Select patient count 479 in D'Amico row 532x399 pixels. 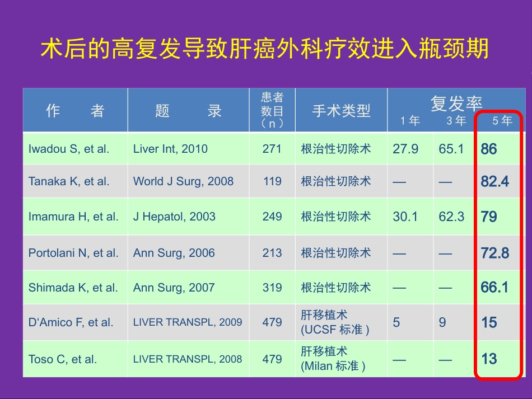[272, 322]
